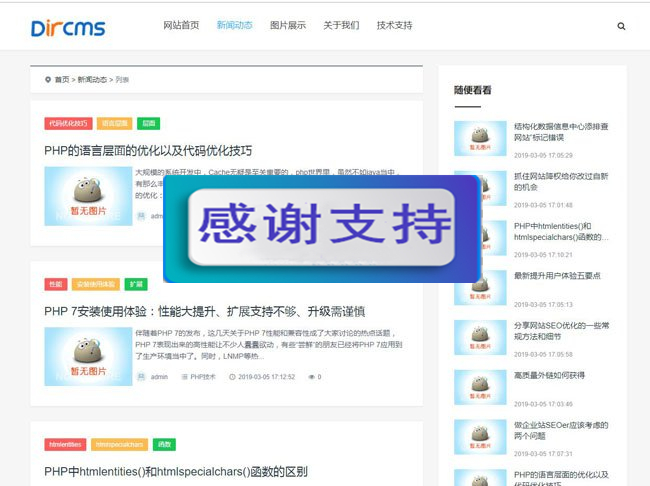Open sidebar link 分享网站SEO优化的一些常规方法和细节
Viewport: 650px width, 486px height.
[561, 331]
